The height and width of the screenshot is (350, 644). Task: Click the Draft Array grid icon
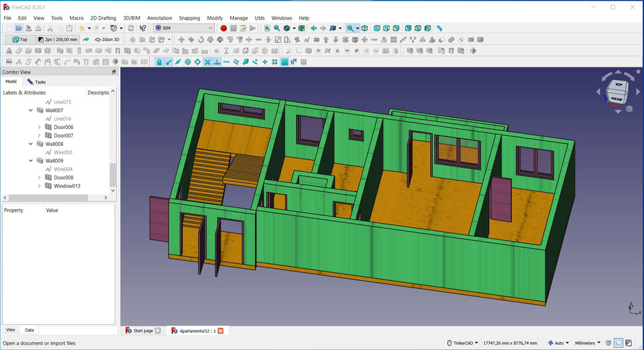(x=394, y=40)
